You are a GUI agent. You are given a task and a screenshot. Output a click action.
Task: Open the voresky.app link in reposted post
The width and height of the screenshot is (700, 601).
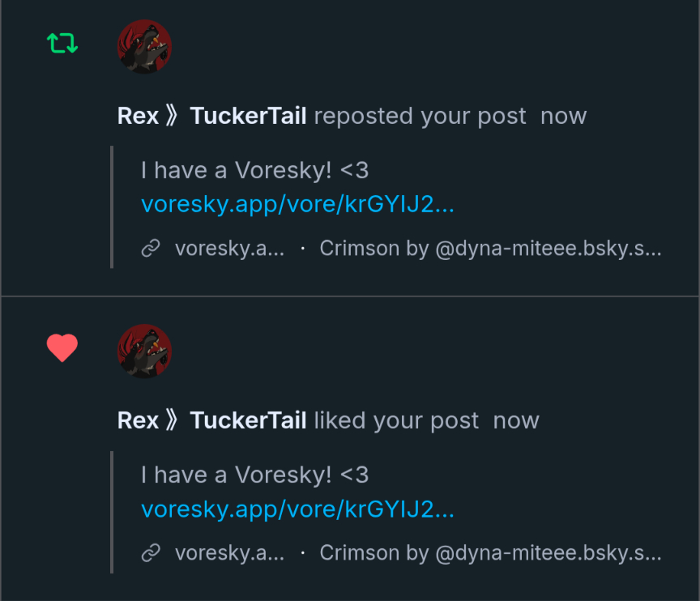[297, 204]
